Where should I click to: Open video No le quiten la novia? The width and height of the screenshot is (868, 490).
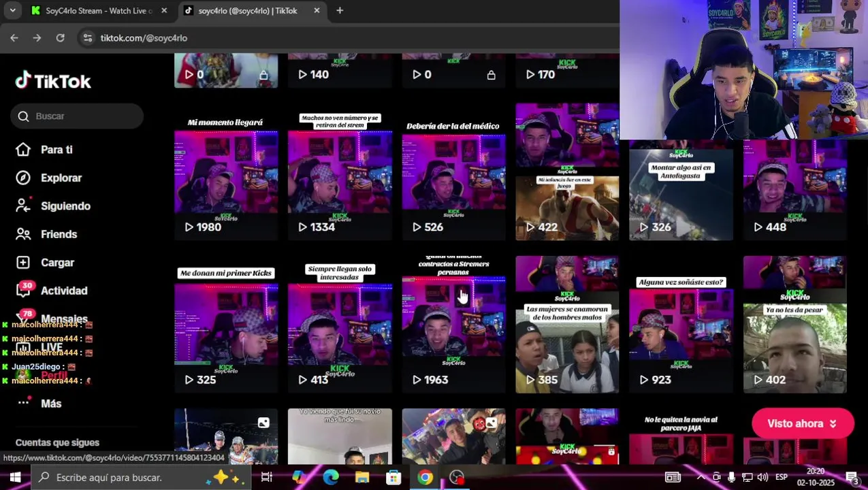click(681, 437)
